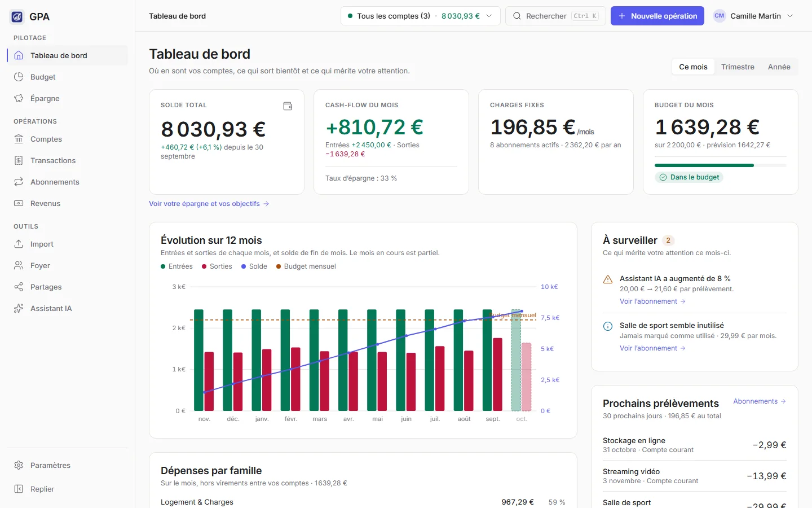Click the Partages share icon

(19, 287)
